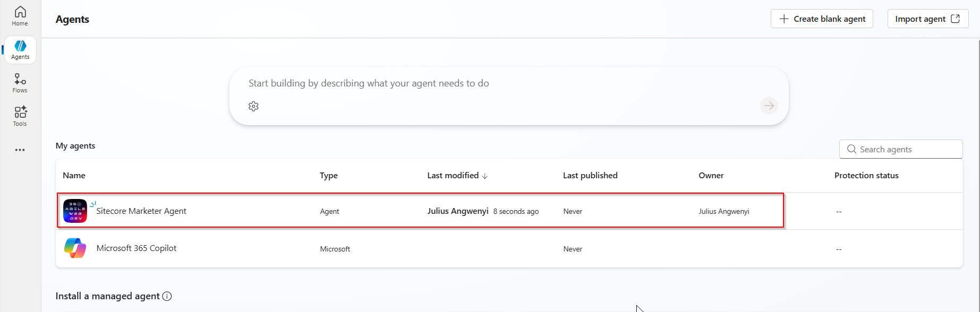980x312 pixels.
Task: Open the Agents sidebar section
Action: point(20,50)
